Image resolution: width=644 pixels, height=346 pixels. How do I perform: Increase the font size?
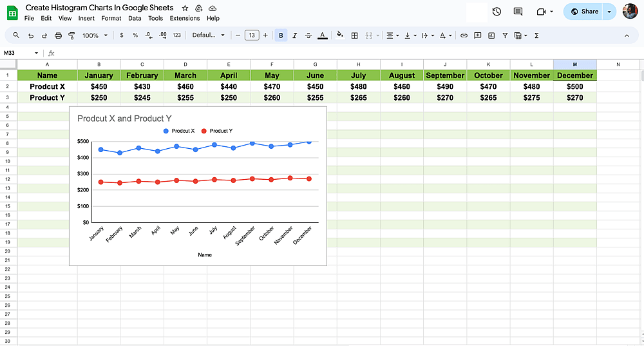click(265, 35)
